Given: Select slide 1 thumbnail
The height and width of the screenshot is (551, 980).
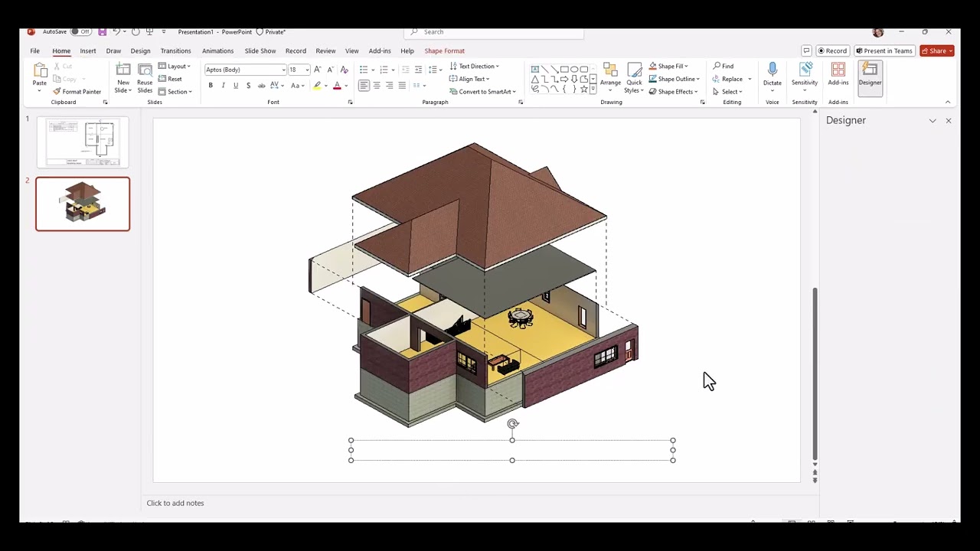Looking at the screenshot, I should coord(83,142).
